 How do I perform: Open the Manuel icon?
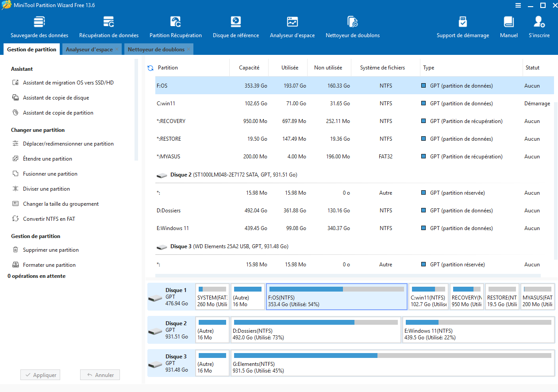pos(508,27)
